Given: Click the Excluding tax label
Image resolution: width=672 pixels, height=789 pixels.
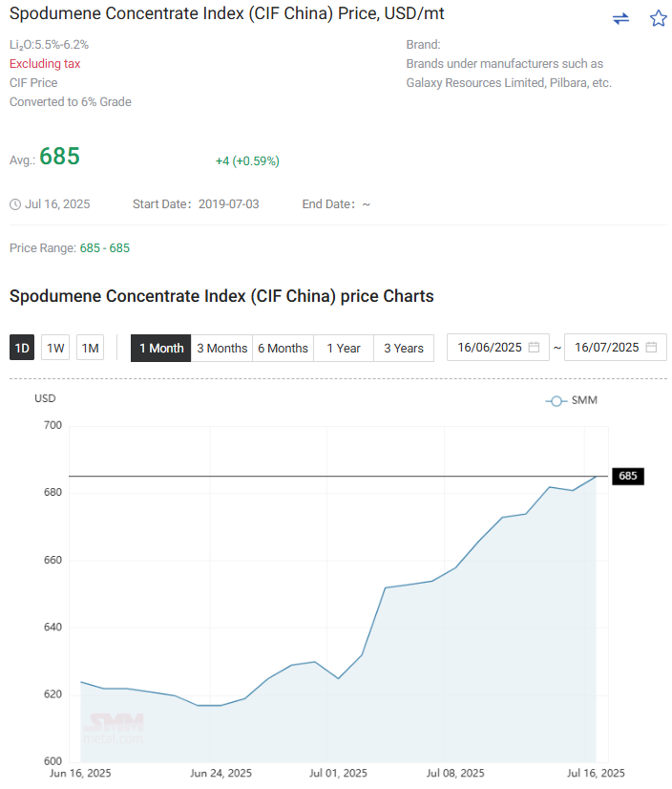Looking at the screenshot, I should [45, 64].
